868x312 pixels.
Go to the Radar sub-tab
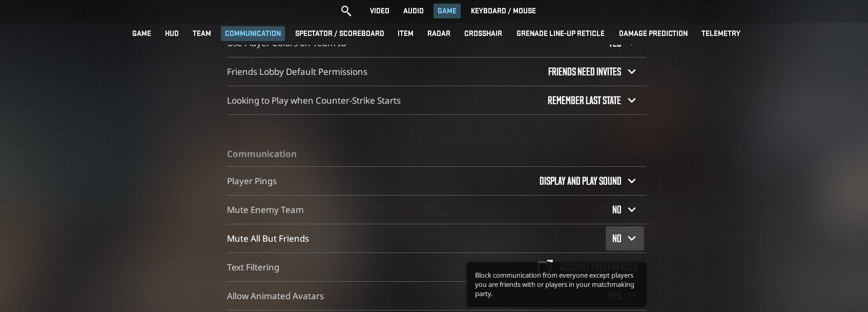tap(439, 33)
